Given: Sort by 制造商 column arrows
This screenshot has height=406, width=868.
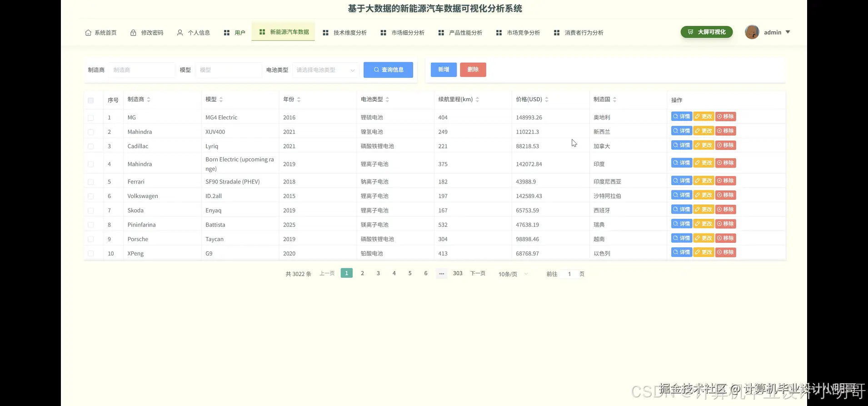Looking at the screenshot, I should tap(149, 99).
